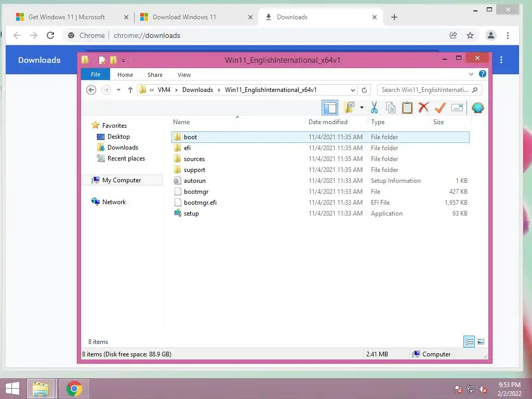Viewport: 532px width, 399px height.
Task: Open the Chrome profile avatar
Action: click(490, 35)
